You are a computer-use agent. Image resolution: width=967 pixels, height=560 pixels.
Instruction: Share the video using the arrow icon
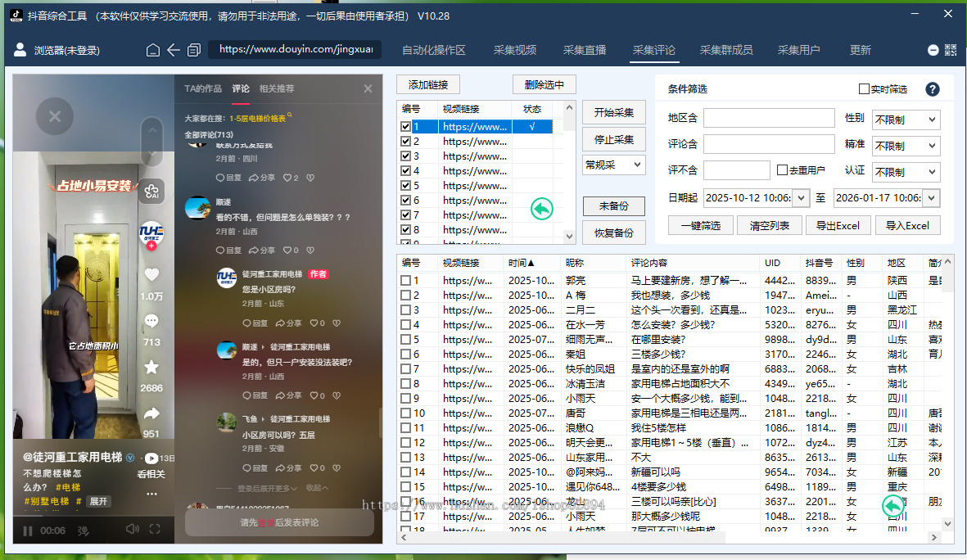click(x=151, y=413)
